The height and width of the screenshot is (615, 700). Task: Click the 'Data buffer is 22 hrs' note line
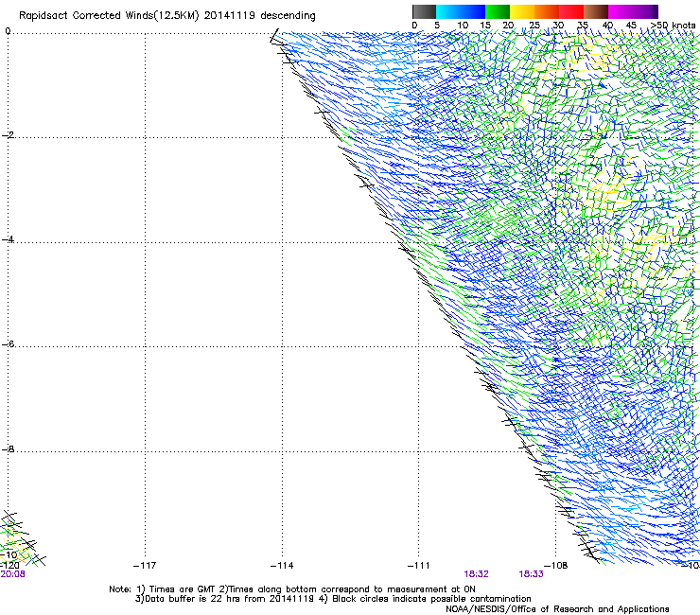333,599
